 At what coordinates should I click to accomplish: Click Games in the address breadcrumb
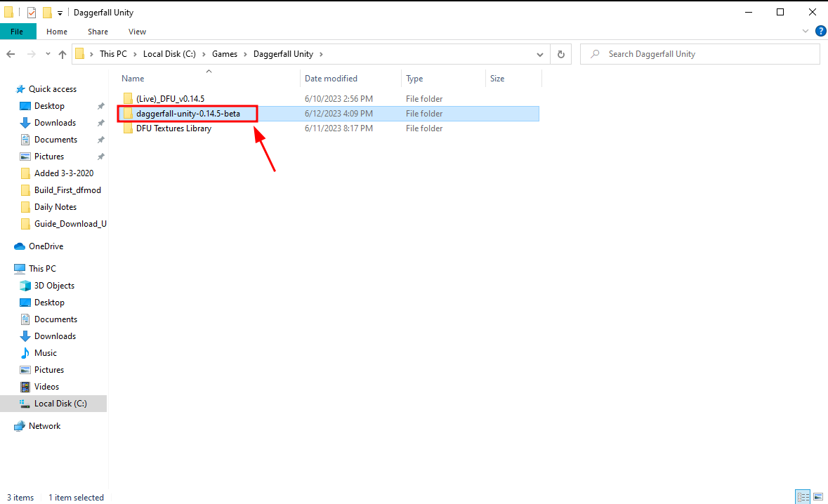[225, 54]
